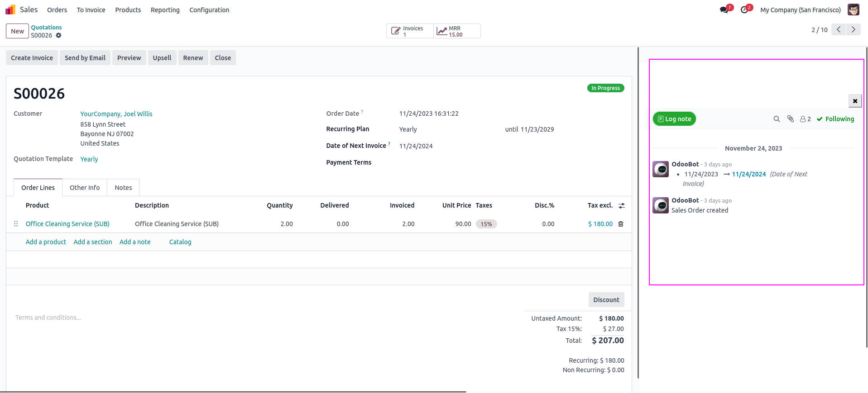Delete the Office Cleaning Service order line
The image size is (868, 393).
coord(621,224)
